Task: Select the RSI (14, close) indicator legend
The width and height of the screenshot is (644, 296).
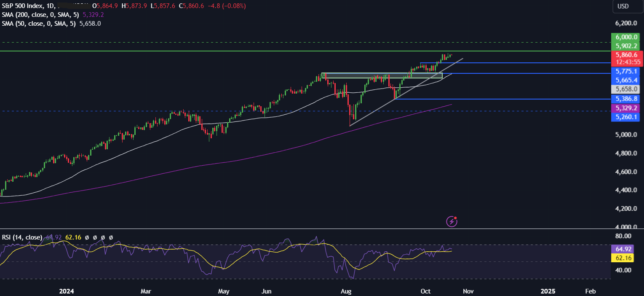Action: pyautogui.click(x=22, y=237)
